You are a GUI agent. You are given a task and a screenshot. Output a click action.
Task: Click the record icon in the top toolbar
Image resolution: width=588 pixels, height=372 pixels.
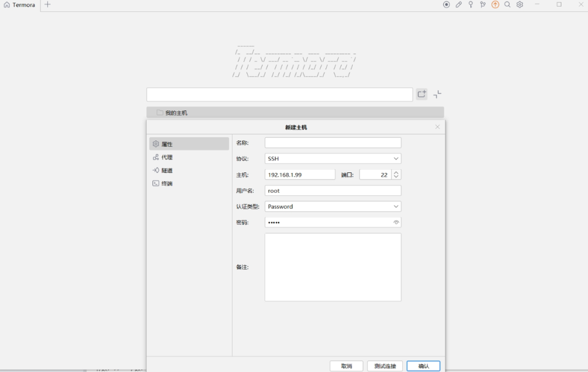(446, 4)
